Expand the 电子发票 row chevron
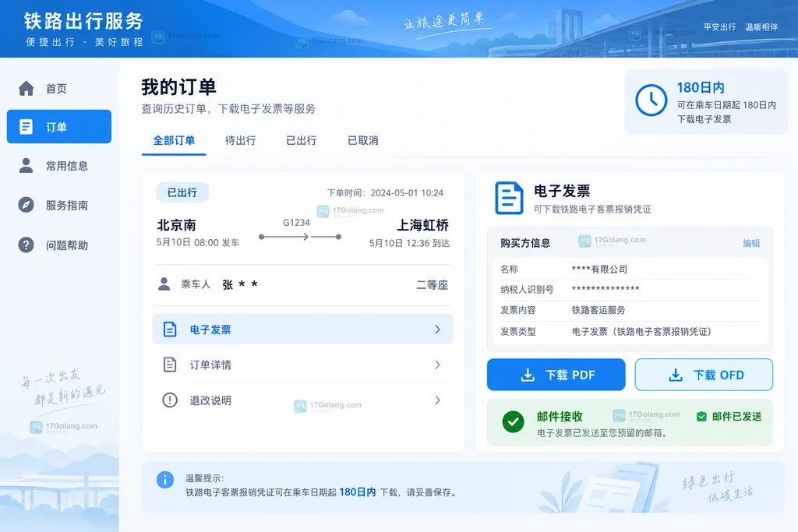 (x=438, y=329)
